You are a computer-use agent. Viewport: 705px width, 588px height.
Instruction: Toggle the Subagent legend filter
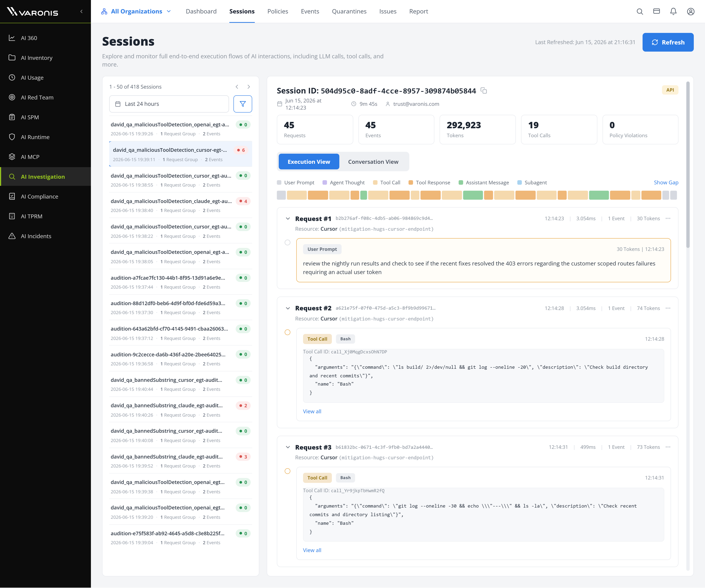point(532,183)
